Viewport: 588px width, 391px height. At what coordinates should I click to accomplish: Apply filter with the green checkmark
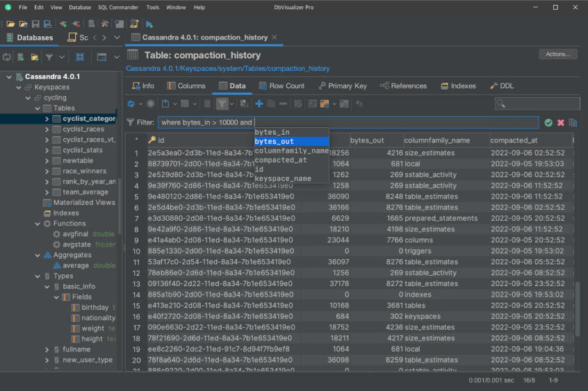pos(548,123)
